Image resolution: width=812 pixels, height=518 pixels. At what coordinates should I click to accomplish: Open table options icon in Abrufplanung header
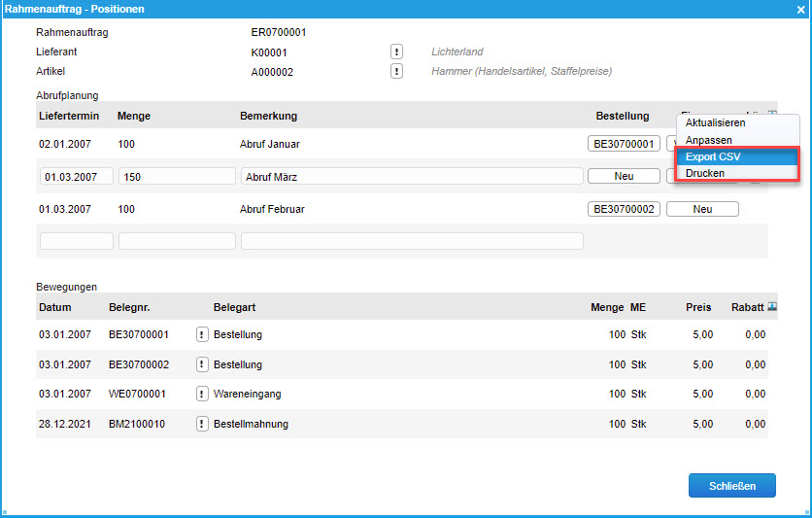pos(772,115)
